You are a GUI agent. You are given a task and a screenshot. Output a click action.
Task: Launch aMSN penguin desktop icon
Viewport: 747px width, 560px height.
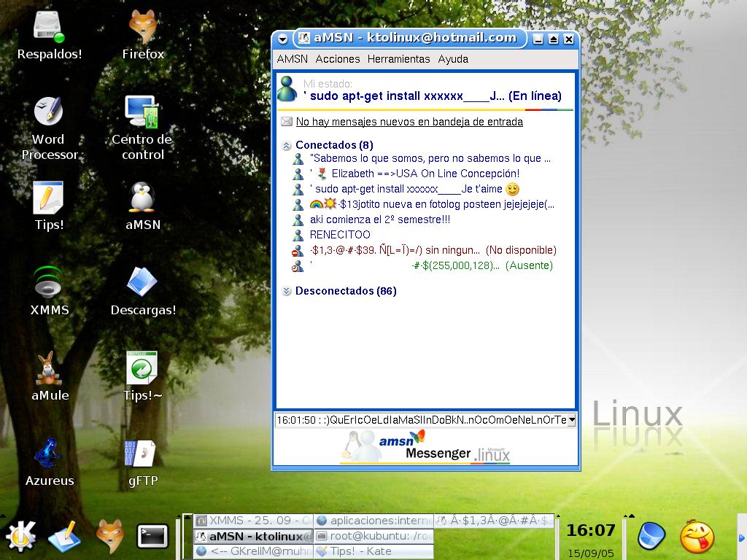coord(142,197)
